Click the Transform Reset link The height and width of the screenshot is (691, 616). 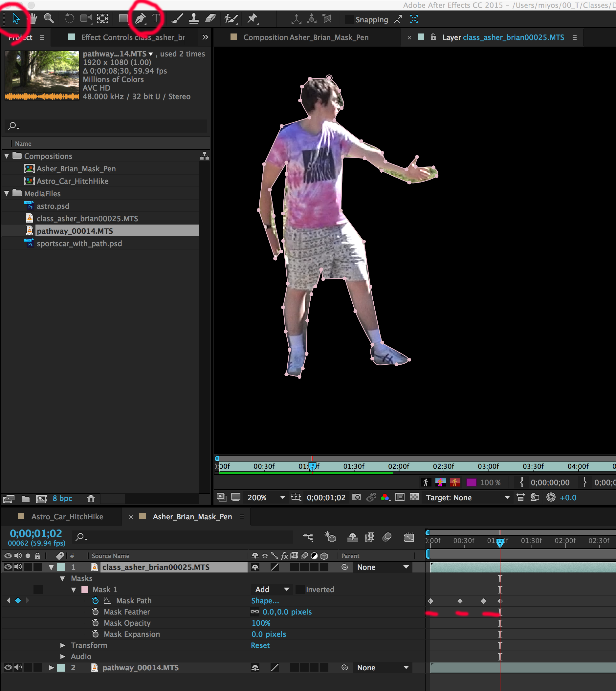[260, 645]
